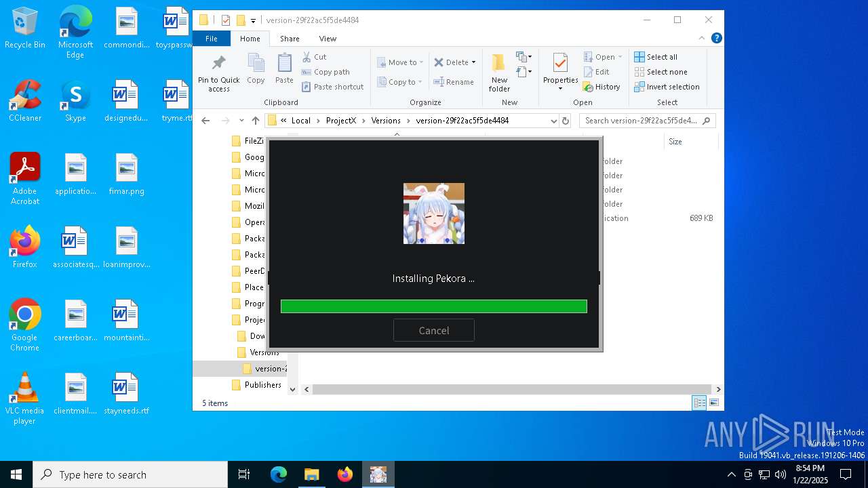868x488 pixels.
Task: Open the Recycle Bin desktop icon
Action: pos(25,28)
